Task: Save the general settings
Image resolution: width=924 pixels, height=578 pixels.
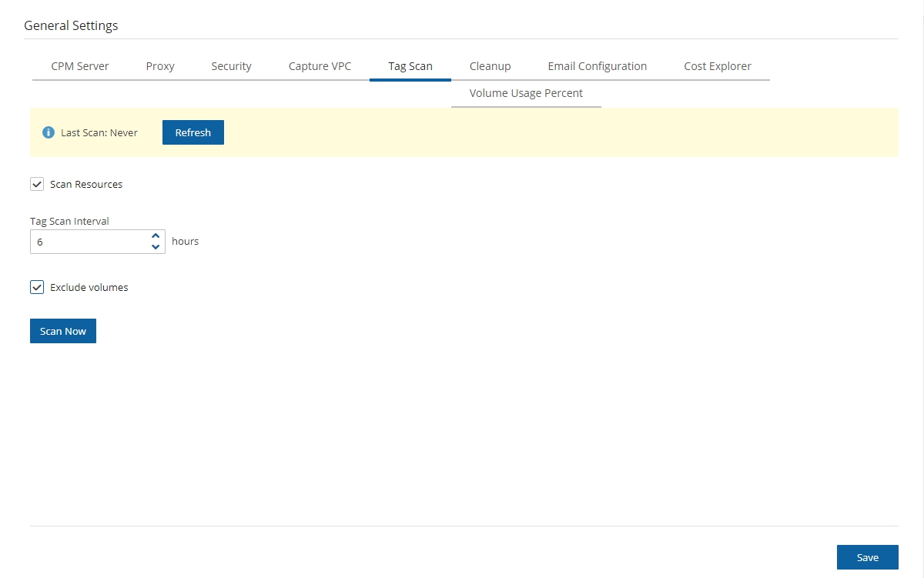Action: [x=867, y=558]
